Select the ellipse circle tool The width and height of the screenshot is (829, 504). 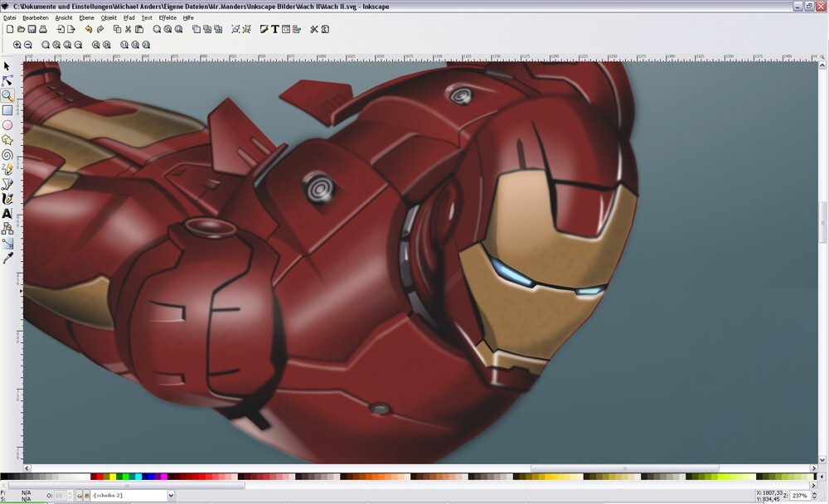[7, 125]
